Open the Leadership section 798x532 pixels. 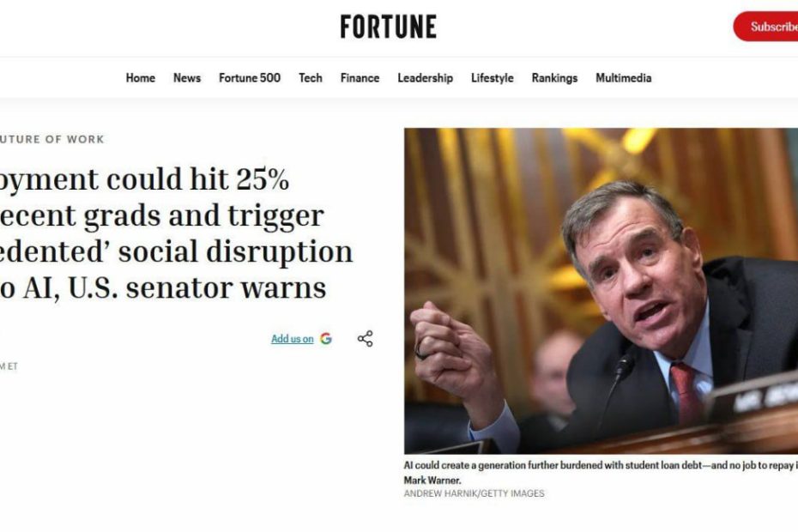(425, 78)
